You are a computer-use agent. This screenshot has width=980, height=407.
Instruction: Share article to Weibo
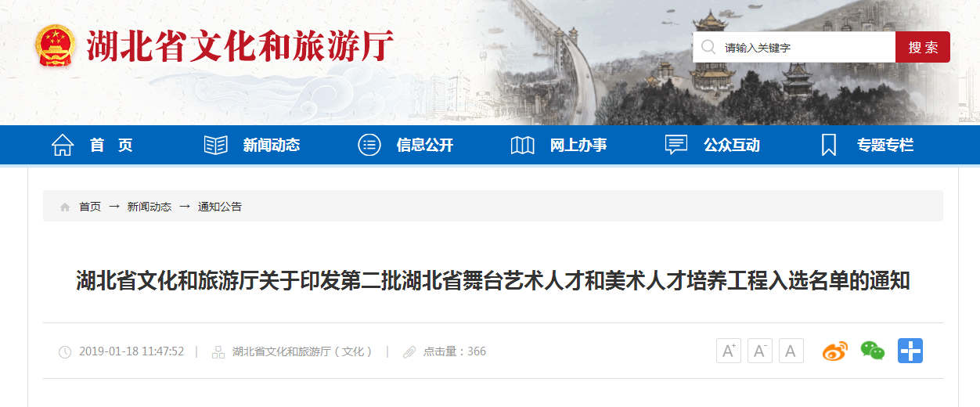[x=835, y=351]
